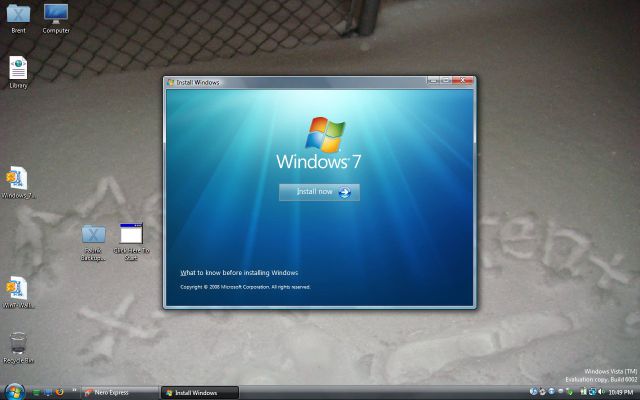Launch Firefox from the quick launch bar
Image resolution: width=640 pixels, height=400 pixels.
coord(60,392)
